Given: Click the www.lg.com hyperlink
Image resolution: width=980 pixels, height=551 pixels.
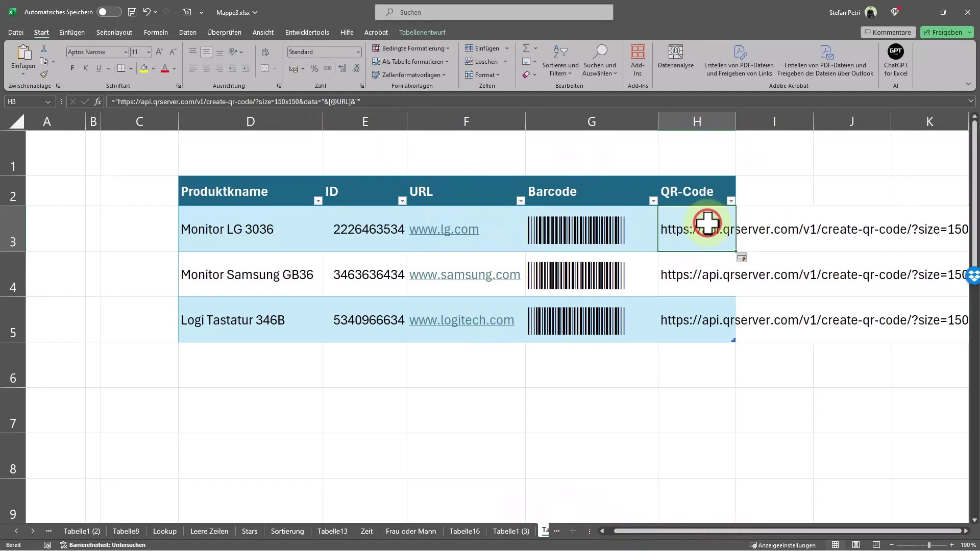Looking at the screenshot, I should pyautogui.click(x=444, y=229).
